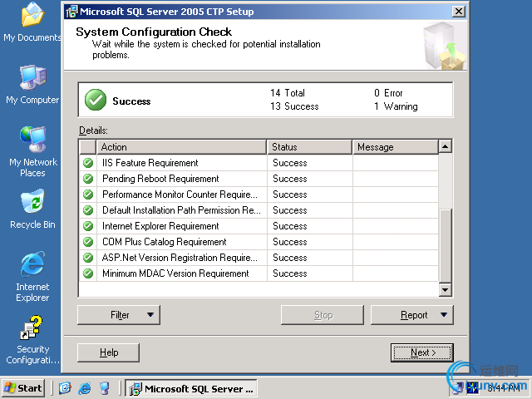Click third Quick Launch icon in taskbar
The width and height of the screenshot is (532, 399).
[x=105, y=388]
